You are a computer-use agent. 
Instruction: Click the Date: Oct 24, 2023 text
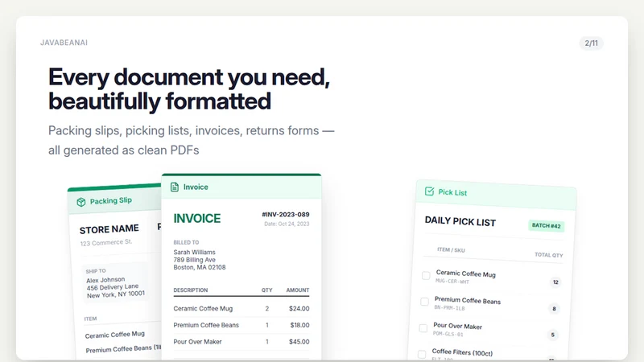(287, 224)
